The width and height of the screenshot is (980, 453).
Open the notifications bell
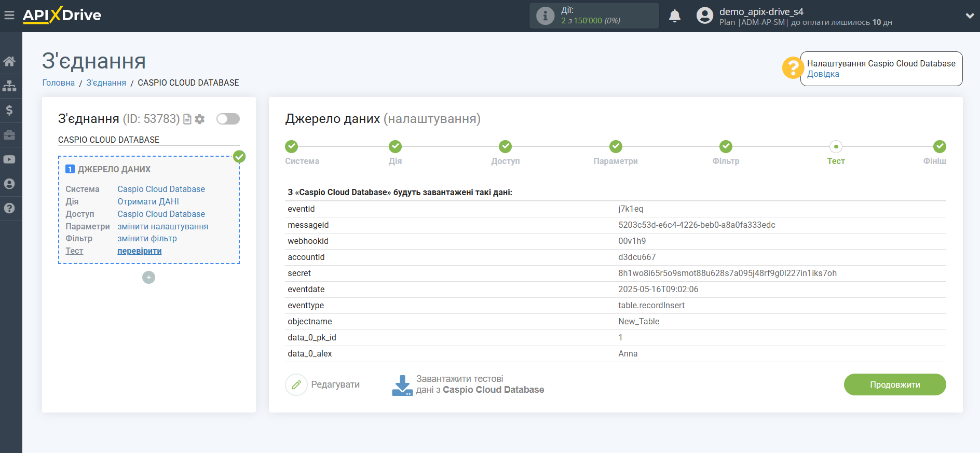coord(675,16)
